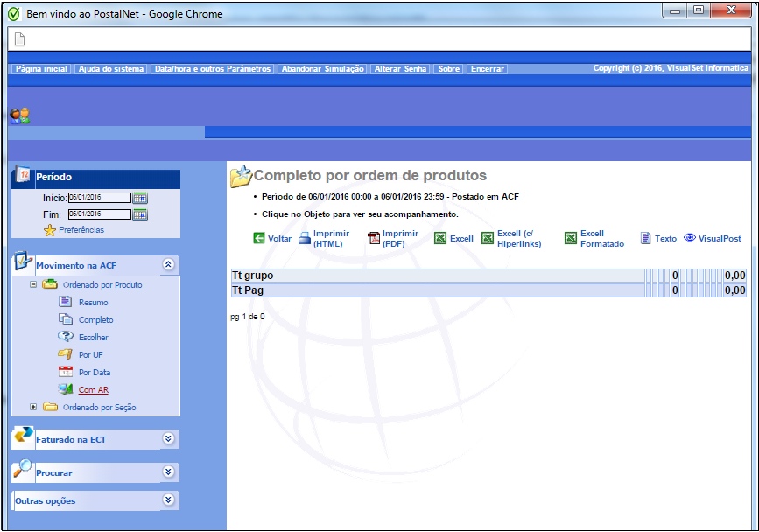
Task: Collapse the Movimento na ACF panel
Action: click(169, 264)
